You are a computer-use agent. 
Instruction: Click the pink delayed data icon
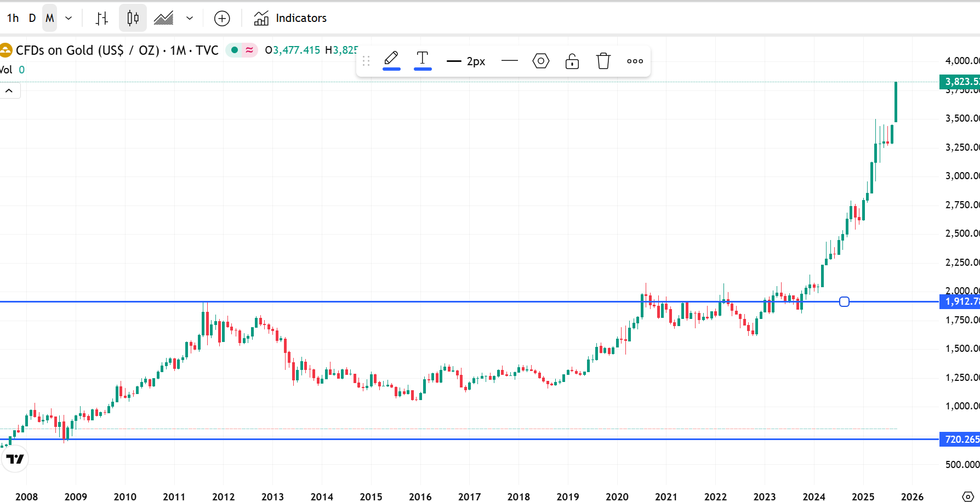tap(249, 50)
